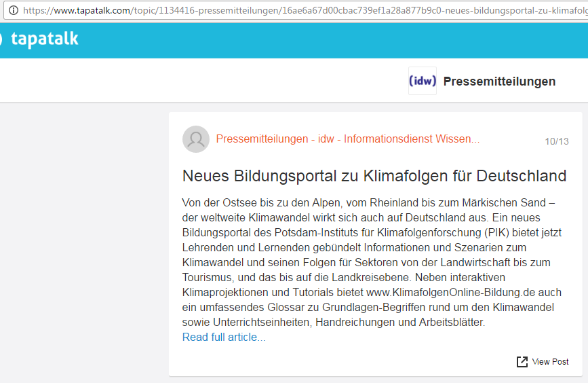Click the empty gray area left of post
588x383 pixels.
[81, 238]
